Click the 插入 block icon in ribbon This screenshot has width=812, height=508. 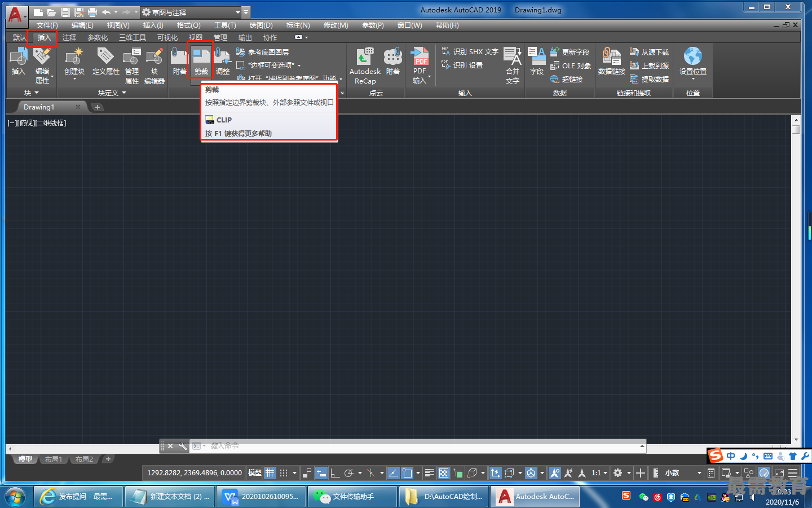click(x=19, y=62)
